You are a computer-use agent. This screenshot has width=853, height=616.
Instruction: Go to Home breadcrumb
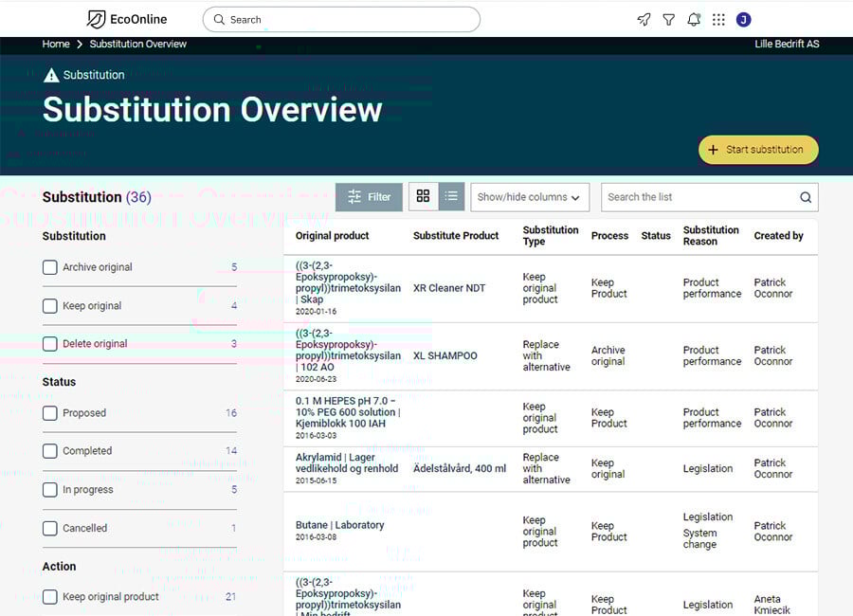point(56,45)
